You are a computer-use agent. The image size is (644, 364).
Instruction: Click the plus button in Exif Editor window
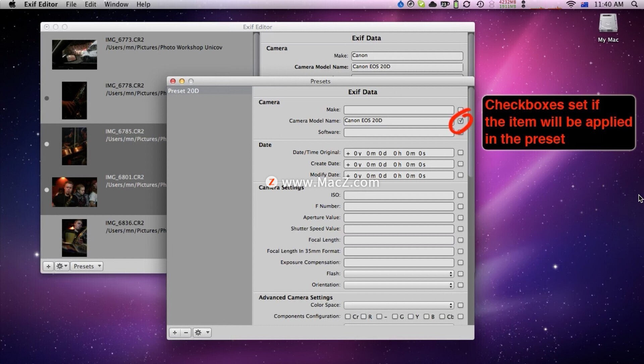click(48, 266)
